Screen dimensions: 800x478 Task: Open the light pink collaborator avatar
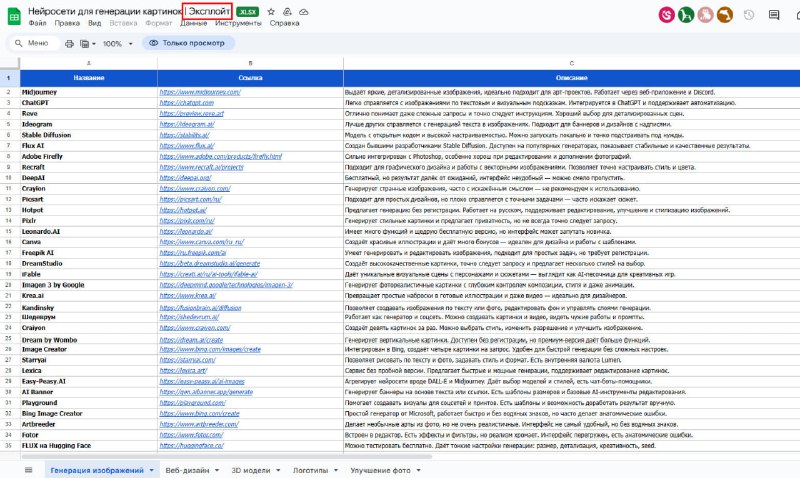(x=705, y=15)
